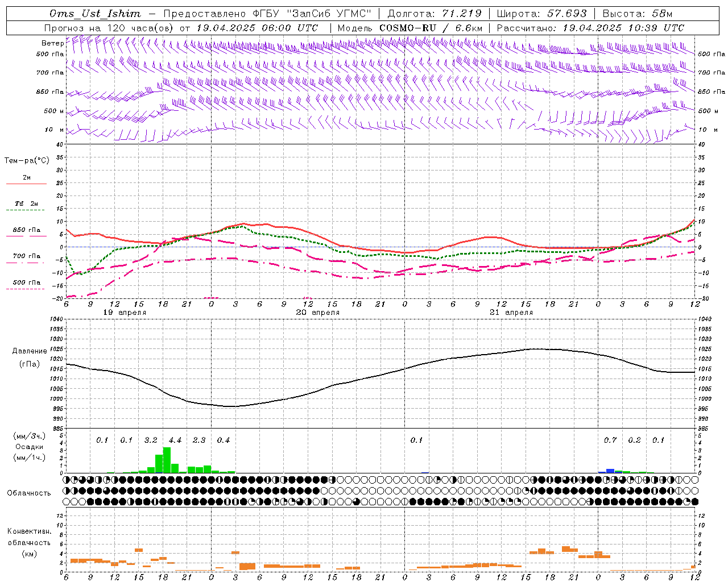Click the 0.4 precipitation total
Viewport: 728px width, 582px height.
click(224, 440)
